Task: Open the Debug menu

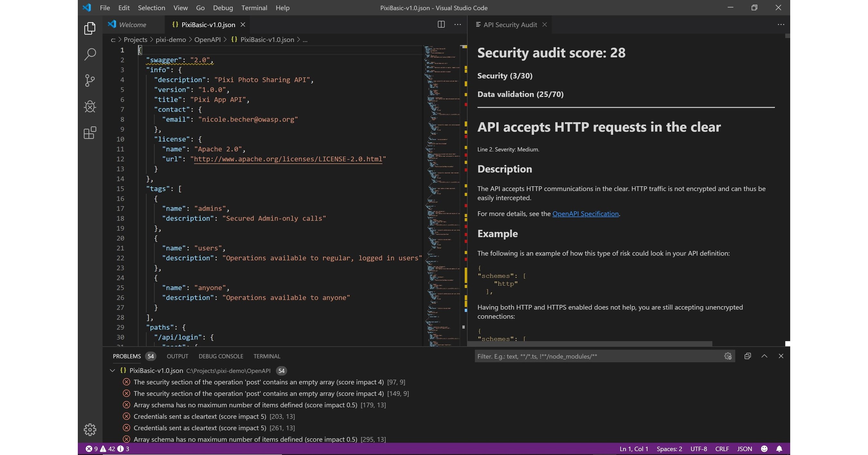Action: click(x=223, y=8)
